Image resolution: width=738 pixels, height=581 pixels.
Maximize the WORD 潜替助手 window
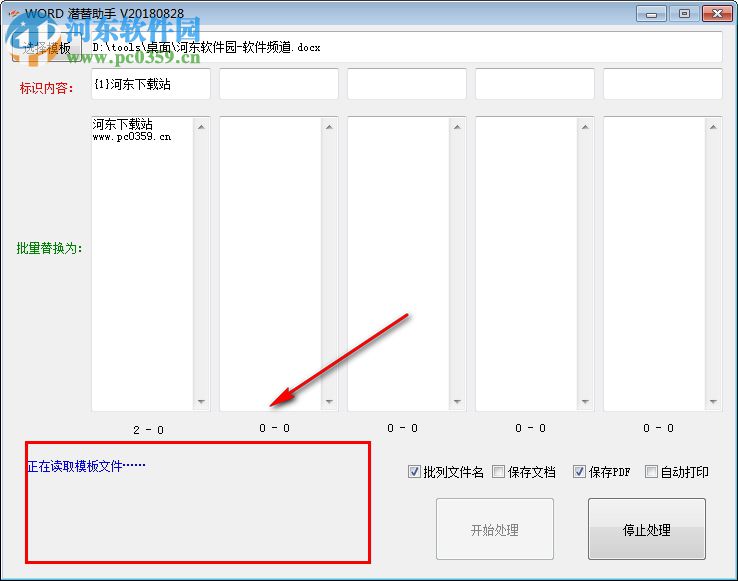point(684,14)
